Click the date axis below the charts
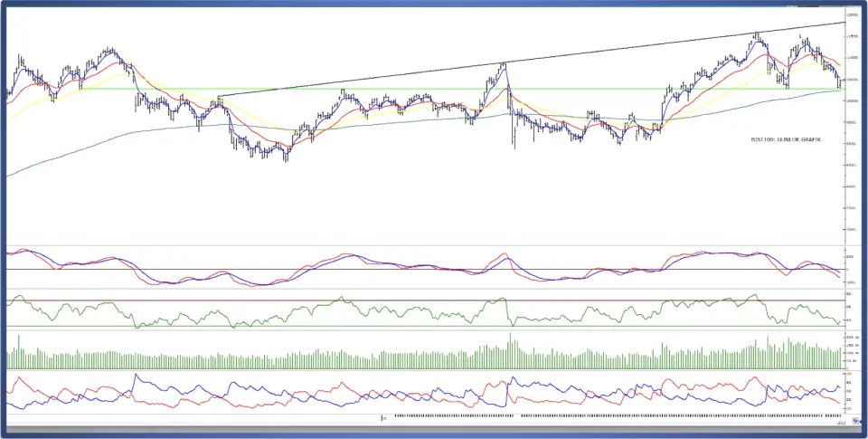 [x=542, y=417]
